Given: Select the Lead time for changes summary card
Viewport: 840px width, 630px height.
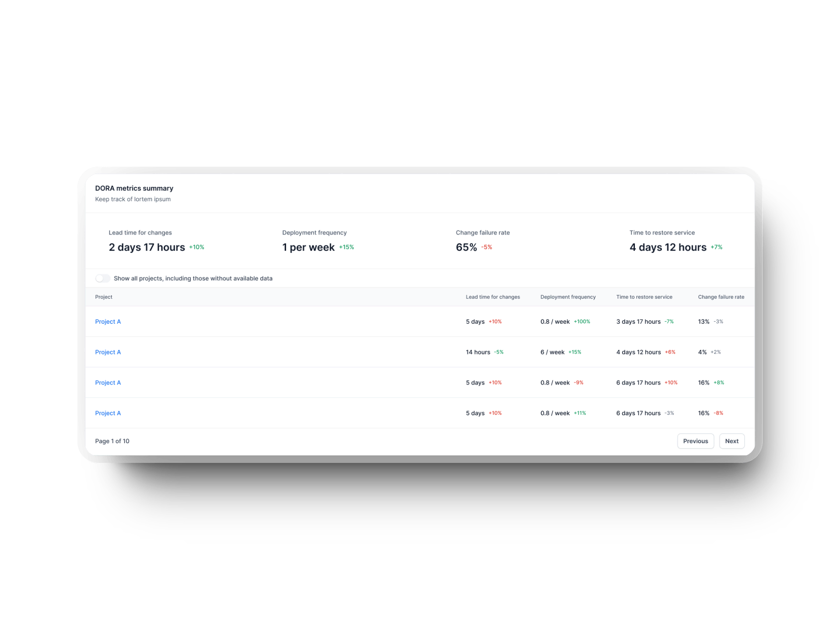Looking at the screenshot, I should [x=147, y=241].
